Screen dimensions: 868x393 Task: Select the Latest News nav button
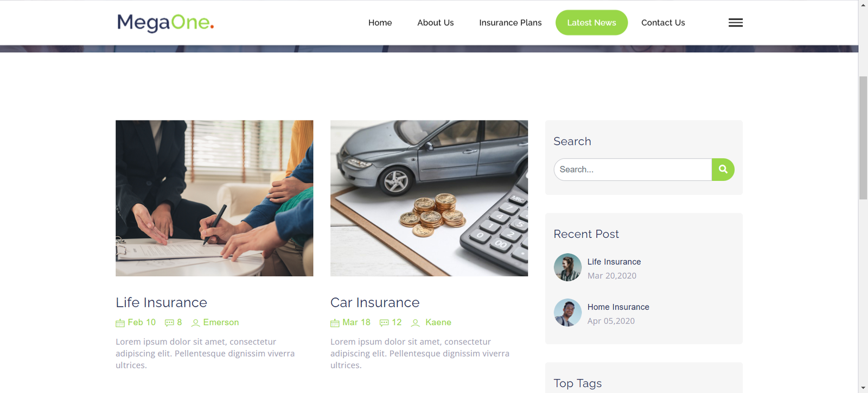(591, 23)
